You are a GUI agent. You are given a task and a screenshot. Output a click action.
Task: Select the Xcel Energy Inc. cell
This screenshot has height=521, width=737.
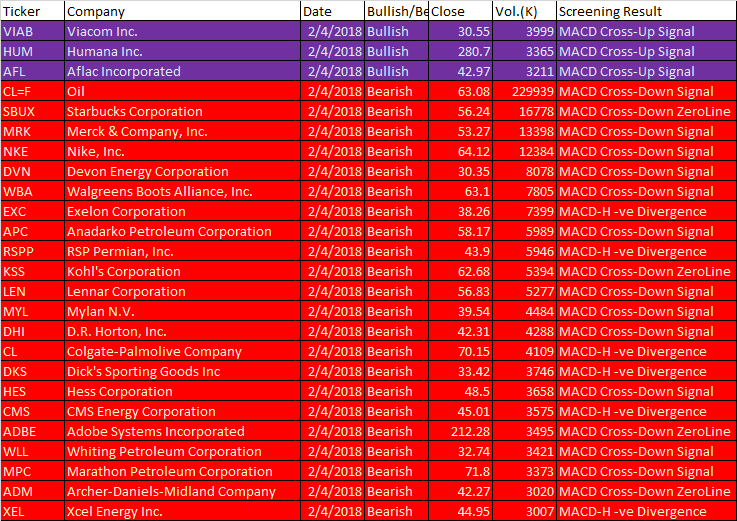click(x=182, y=511)
